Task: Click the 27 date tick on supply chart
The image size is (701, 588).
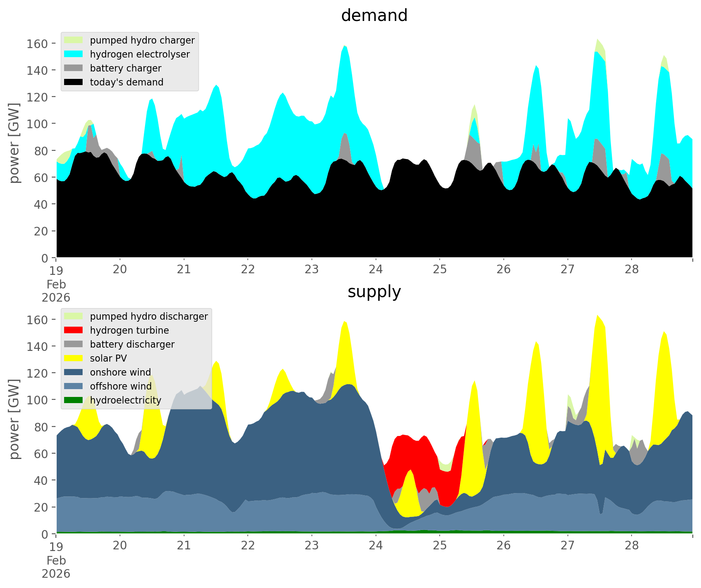Action: point(567,546)
